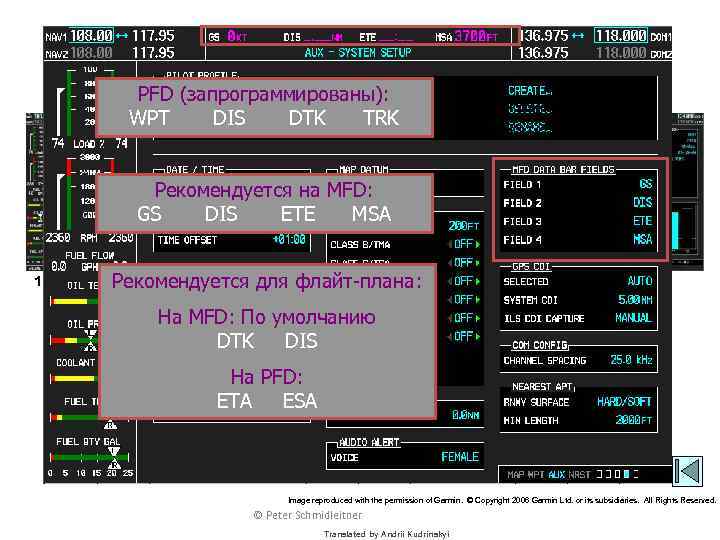Change GPS CDI Selected value AUTO
Screen dimensions: 720x540
coord(640,281)
